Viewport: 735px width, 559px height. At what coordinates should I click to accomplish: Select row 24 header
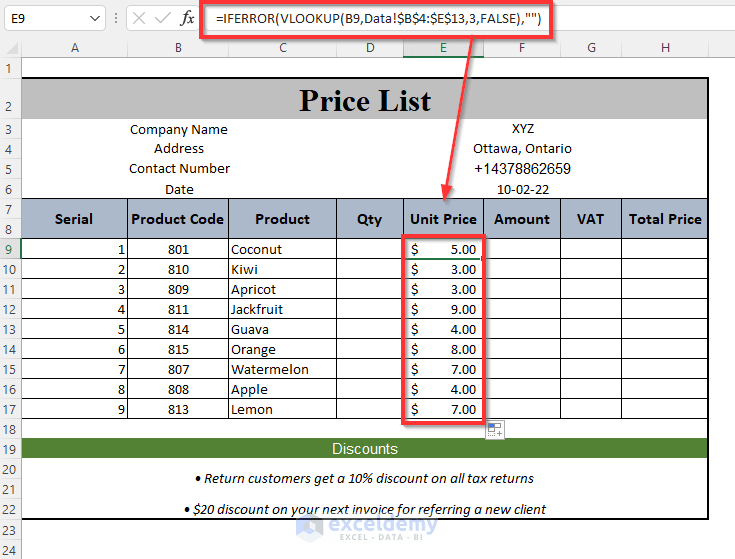pyautogui.click(x=9, y=550)
